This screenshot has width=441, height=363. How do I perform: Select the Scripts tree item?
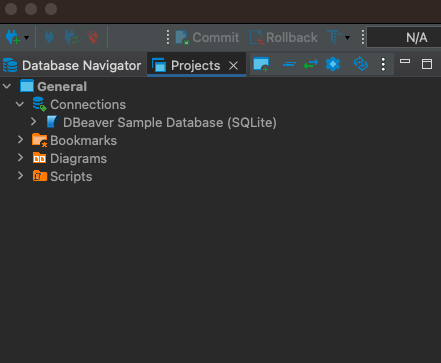coord(71,177)
